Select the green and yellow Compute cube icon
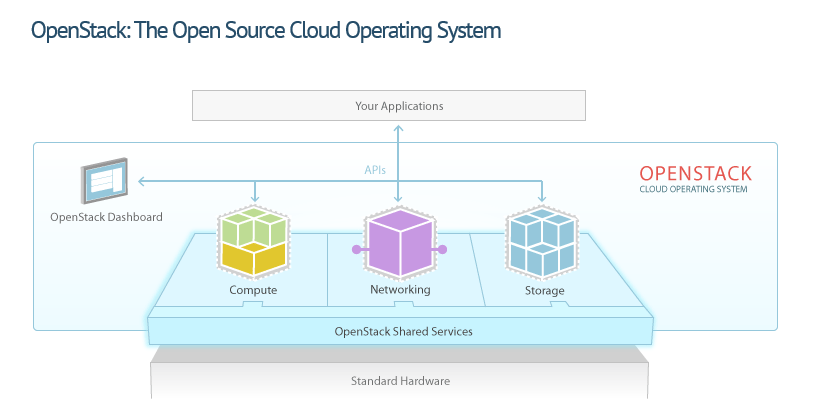821x419 pixels. [x=253, y=241]
